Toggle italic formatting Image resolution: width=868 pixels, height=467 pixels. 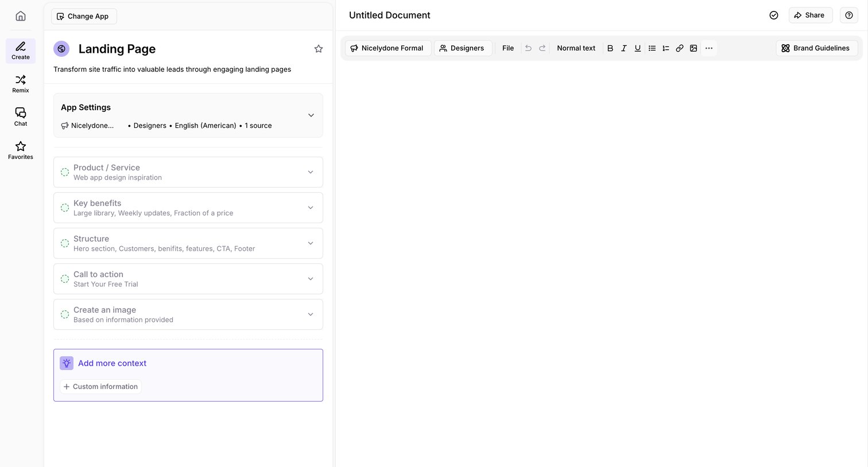point(624,48)
